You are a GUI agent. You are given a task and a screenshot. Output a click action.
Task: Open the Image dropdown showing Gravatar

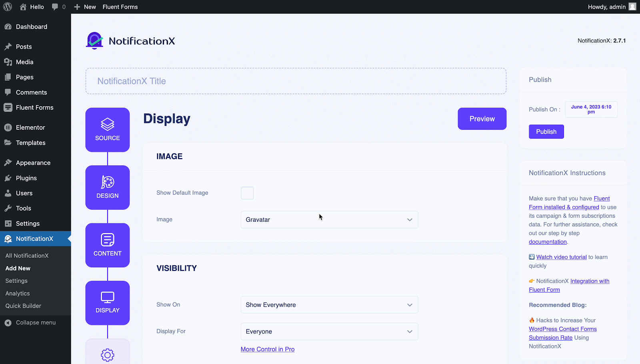(x=330, y=220)
